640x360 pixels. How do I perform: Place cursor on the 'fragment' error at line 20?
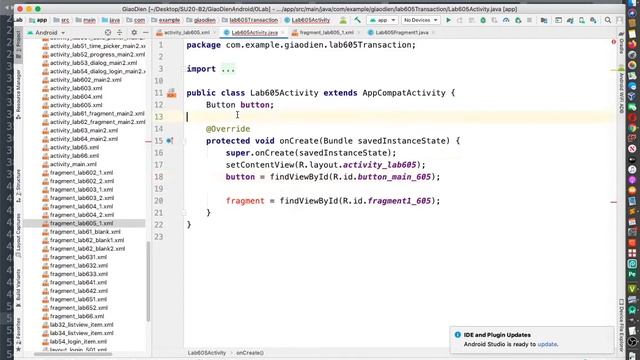coord(245,201)
